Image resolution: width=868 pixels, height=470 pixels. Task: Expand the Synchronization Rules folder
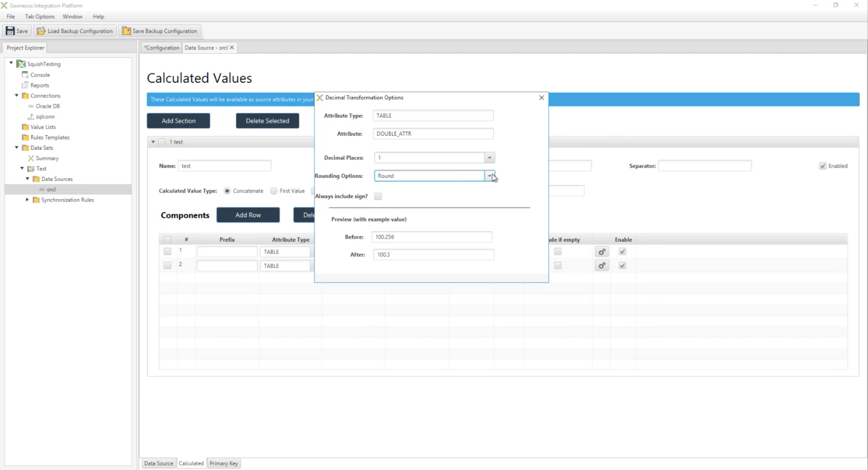(27, 200)
